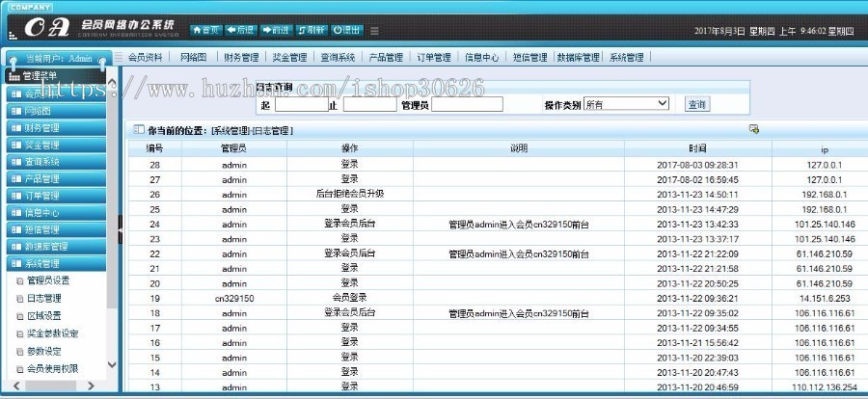Collapse 系统管理 in the sidebar menu
This screenshot has height=399, width=868.
[56, 263]
